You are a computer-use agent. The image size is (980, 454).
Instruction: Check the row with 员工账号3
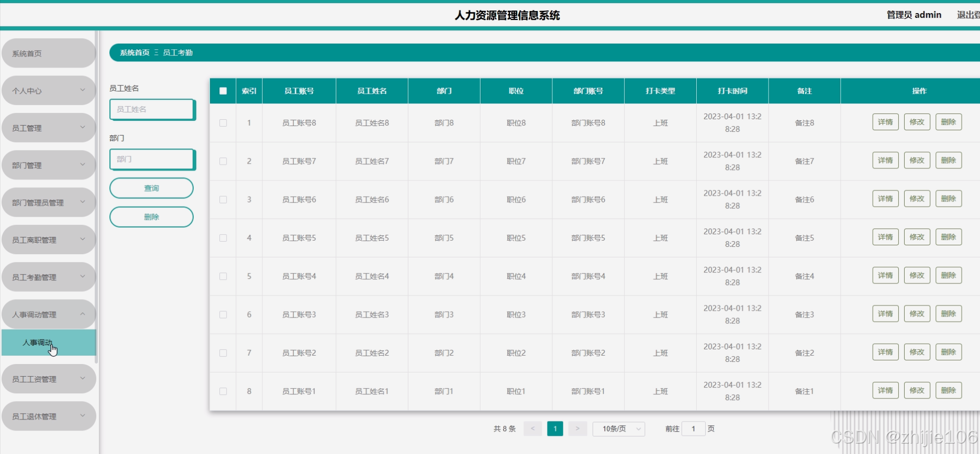(x=223, y=314)
